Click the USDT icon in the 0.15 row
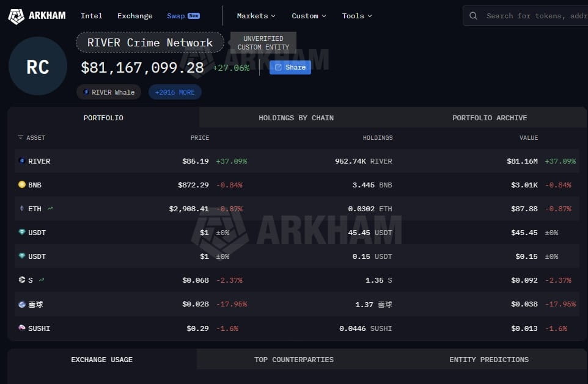 (22, 256)
